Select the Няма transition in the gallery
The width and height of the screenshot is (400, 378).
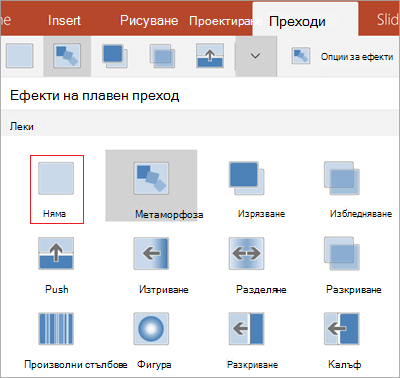[56, 189]
